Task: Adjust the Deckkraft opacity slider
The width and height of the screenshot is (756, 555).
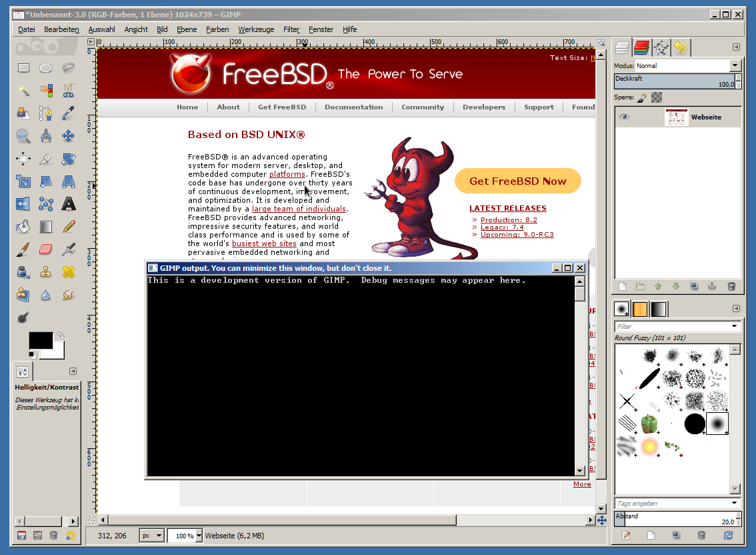Action: pos(675,81)
